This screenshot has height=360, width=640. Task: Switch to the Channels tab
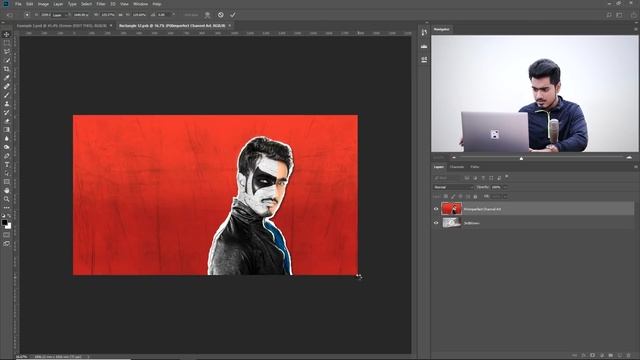pyautogui.click(x=457, y=167)
